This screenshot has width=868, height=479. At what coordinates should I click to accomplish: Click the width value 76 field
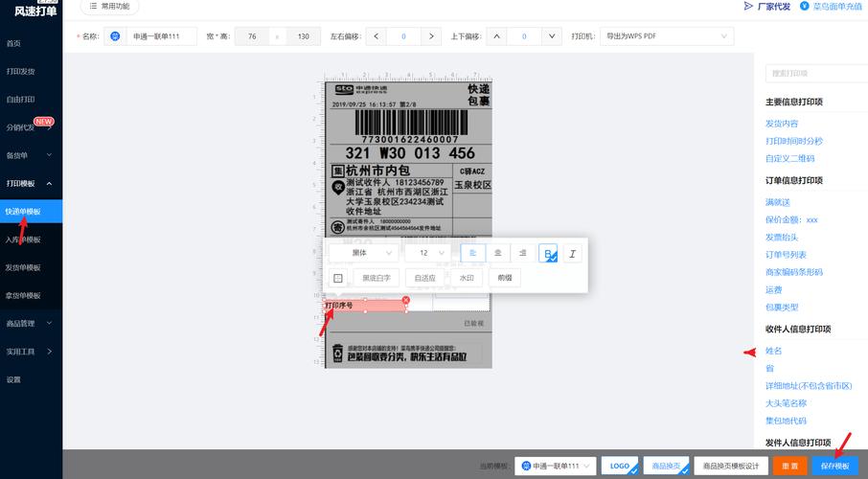coord(252,36)
